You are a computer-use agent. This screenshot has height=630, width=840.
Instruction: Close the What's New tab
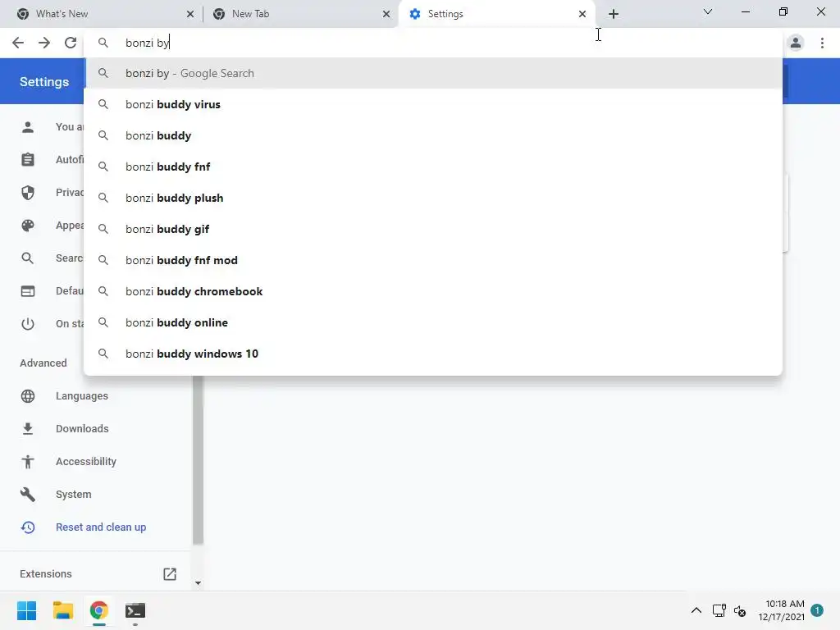(x=189, y=14)
